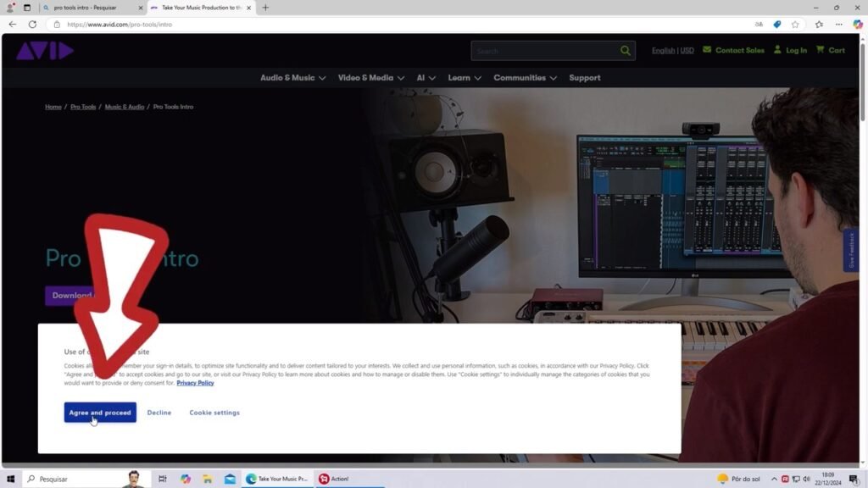The height and width of the screenshot is (488, 868).
Task: Click the Download button
Action: tap(70, 296)
